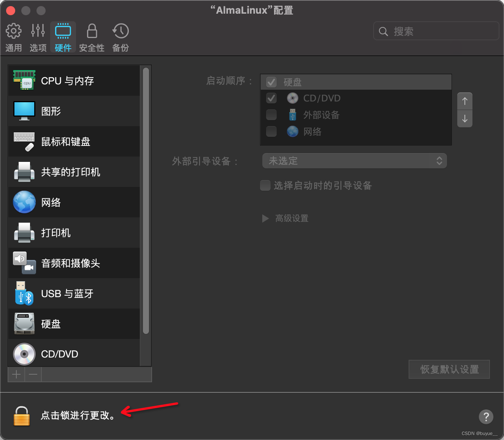Open the 外部引导设备 dropdown

(x=354, y=161)
